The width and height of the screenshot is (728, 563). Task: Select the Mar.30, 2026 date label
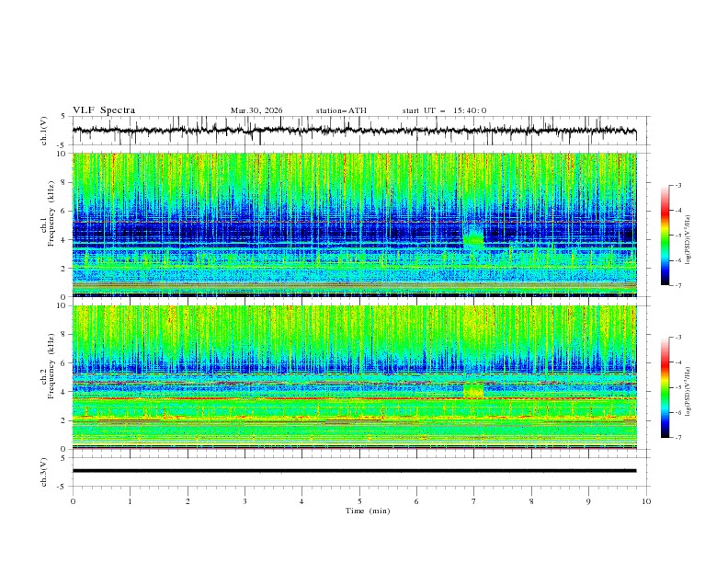tap(256, 110)
